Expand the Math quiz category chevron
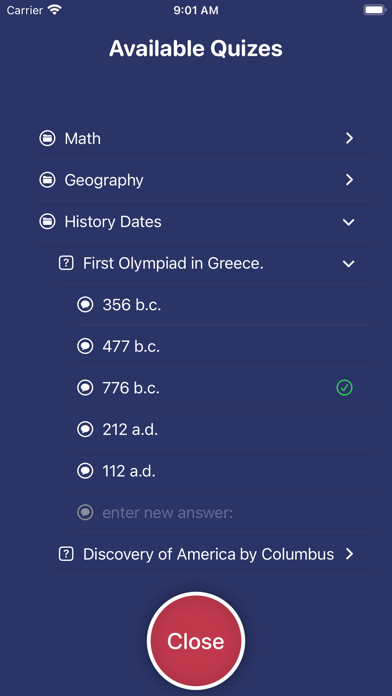This screenshot has height=696, width=392. pyautogui.click(x=349, y=138)
